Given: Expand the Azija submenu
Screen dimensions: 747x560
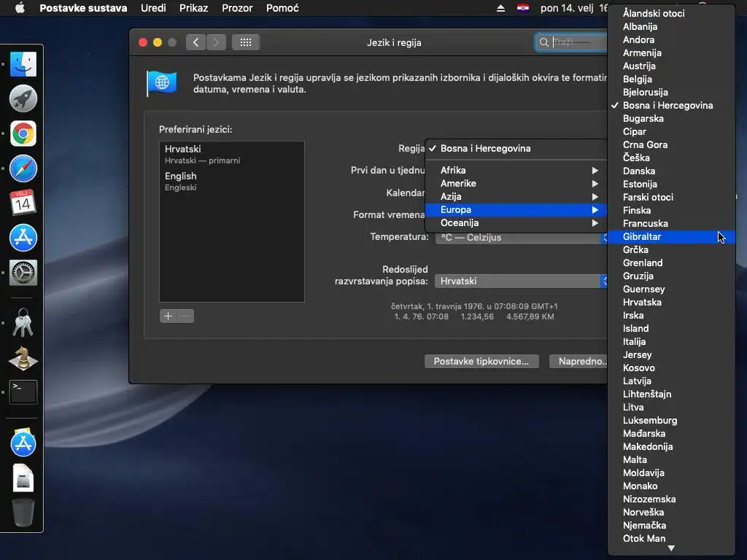Looking at the screenshot, I should click(516, 197).
